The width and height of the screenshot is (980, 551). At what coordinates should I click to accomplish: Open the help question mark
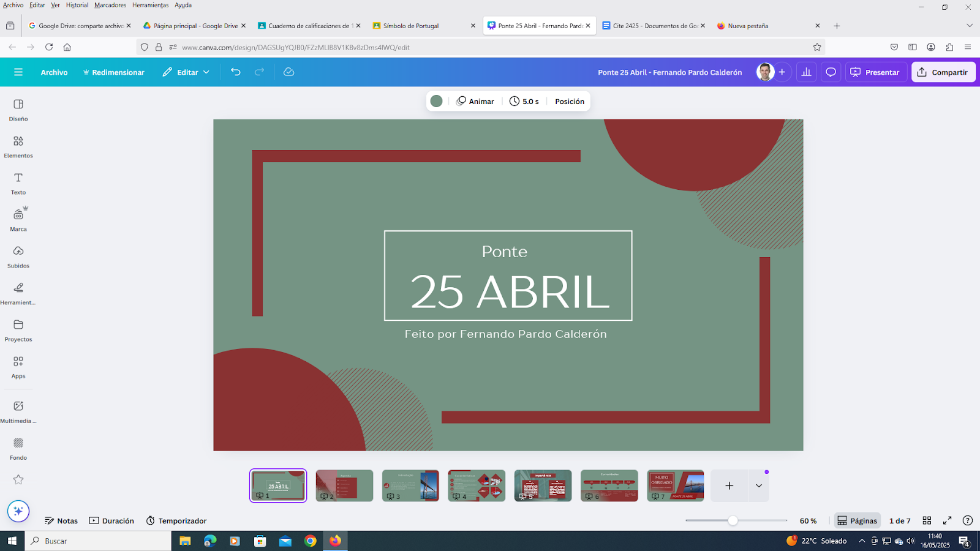point(968,520)
